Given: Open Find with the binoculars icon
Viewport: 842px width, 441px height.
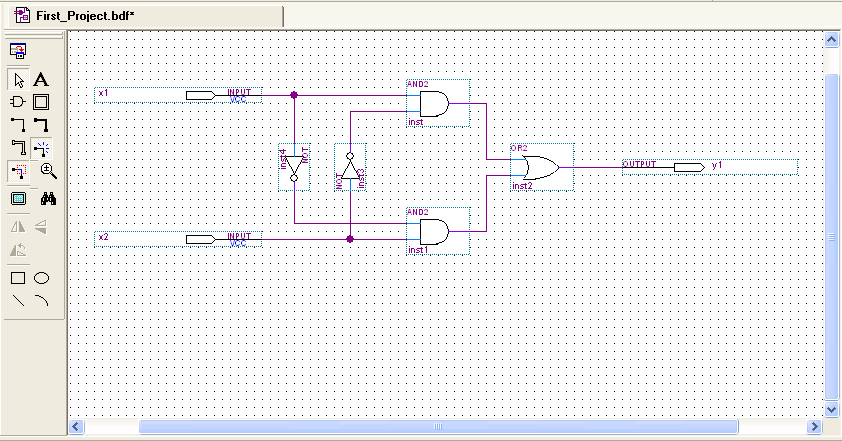Looking at the screenshot, I should (x=48, y=198).
